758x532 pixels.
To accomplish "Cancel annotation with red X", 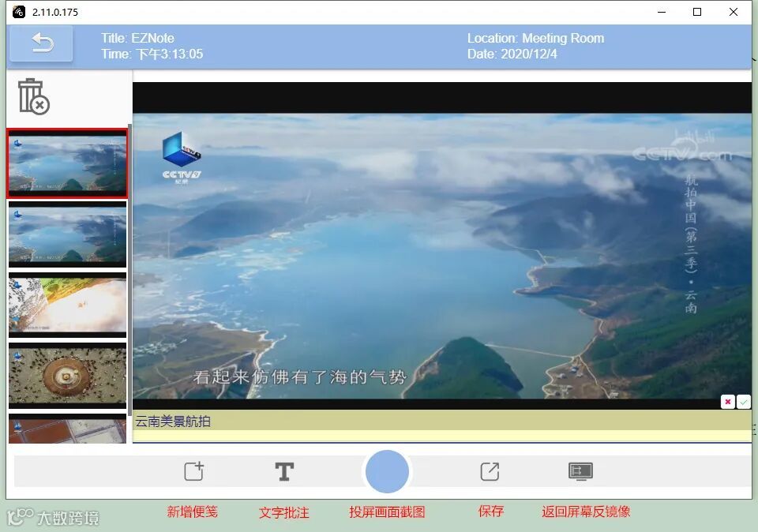I will 727,402.
